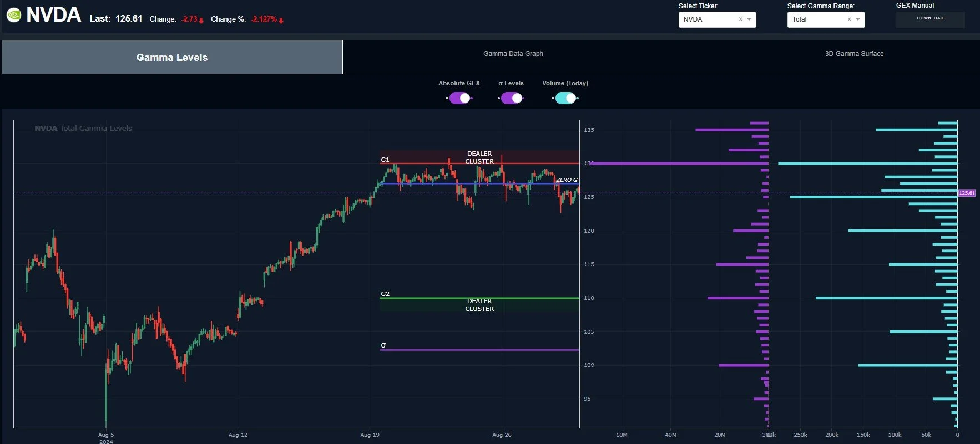Click the 100k volume axis label

coord(895,435)
